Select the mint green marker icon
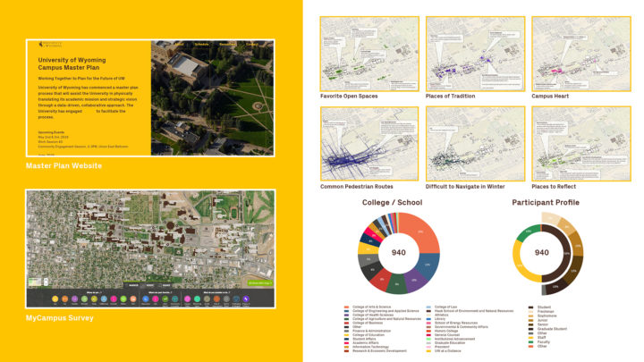 coord(197,299)
